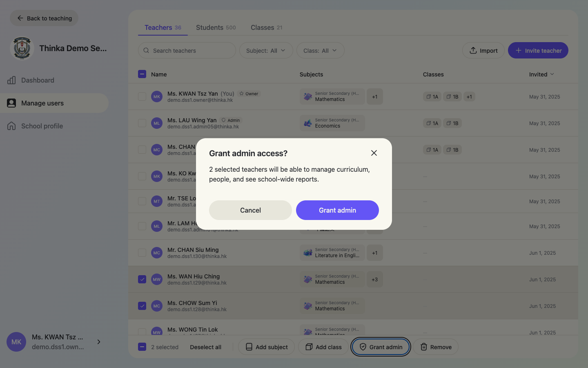Click the Back to teaching button
Viewport: 588px width, 368px height.
click(x=44, y=18)
